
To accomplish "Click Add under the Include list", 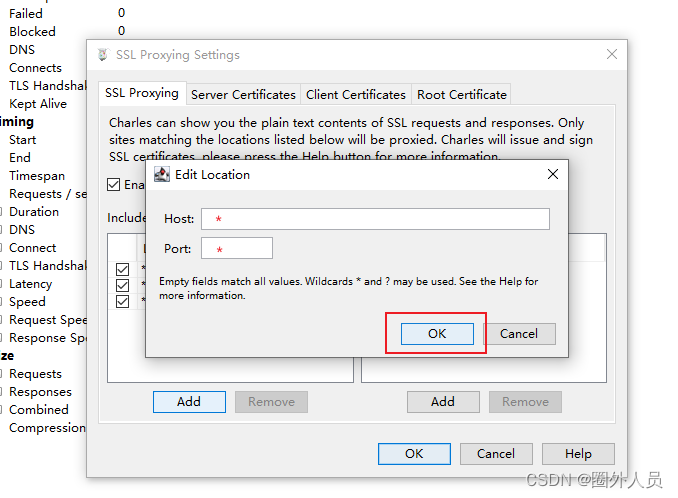I will click(189, 402).
